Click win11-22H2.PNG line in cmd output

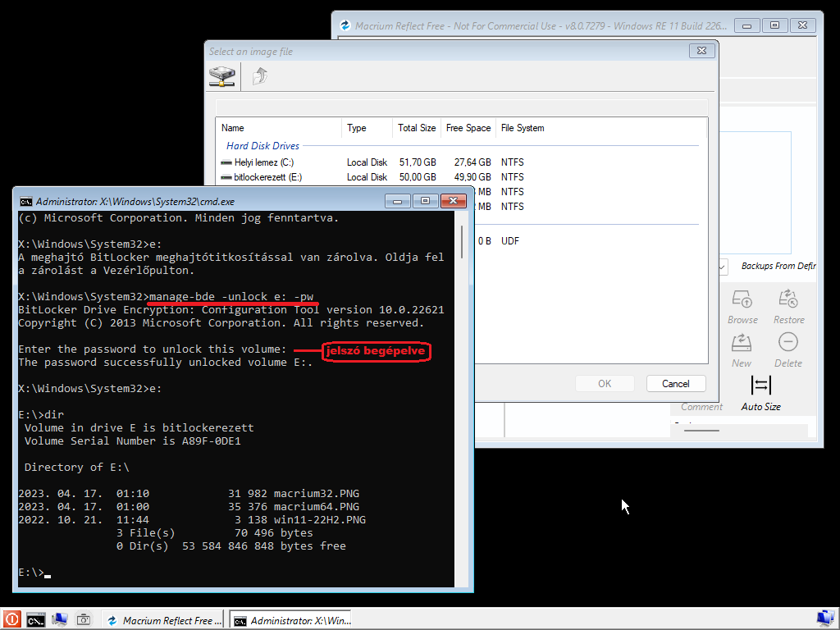click(192, 519)
